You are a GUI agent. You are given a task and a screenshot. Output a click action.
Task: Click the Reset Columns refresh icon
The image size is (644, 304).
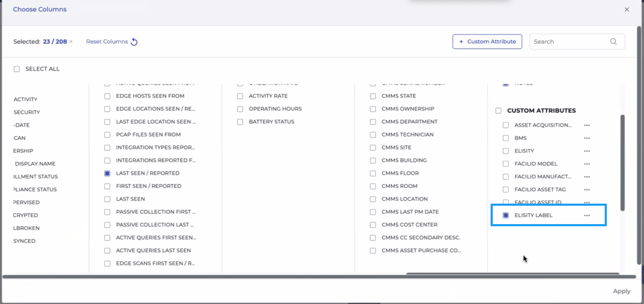pos(134,42)
